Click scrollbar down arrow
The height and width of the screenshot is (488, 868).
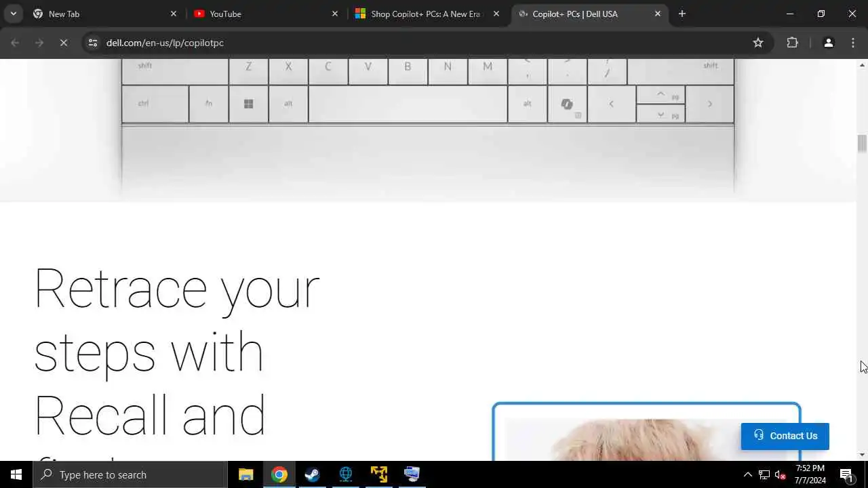pyautogui.click(x=862, y=455)
